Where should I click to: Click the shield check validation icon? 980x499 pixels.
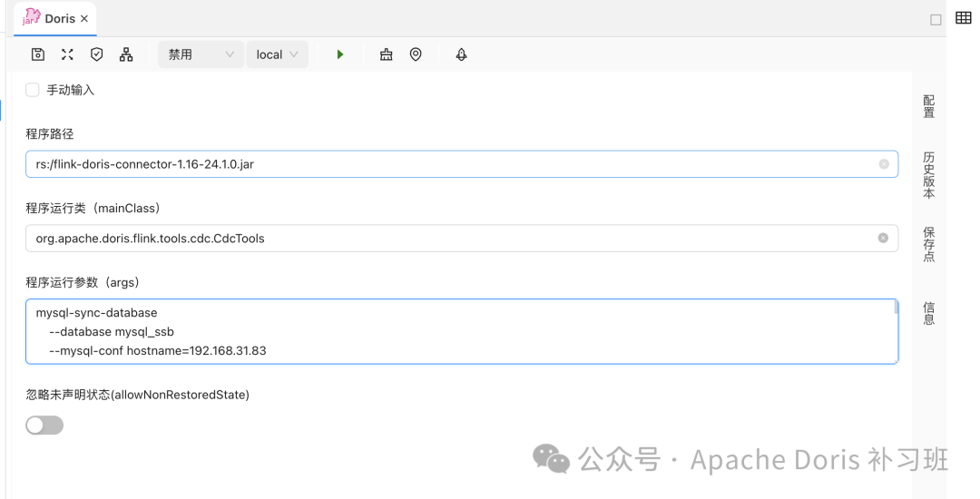click(x=97, y=54)
